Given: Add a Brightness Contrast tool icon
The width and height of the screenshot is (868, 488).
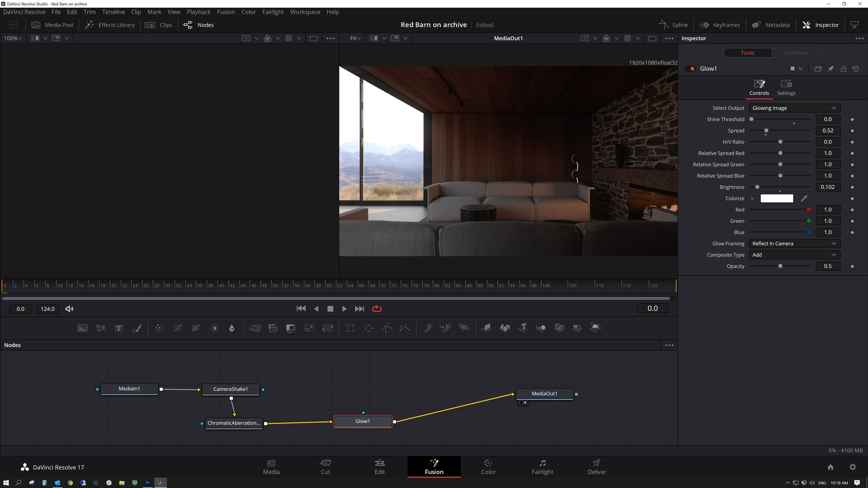Looking at the screenshot, I should (214, 328).
